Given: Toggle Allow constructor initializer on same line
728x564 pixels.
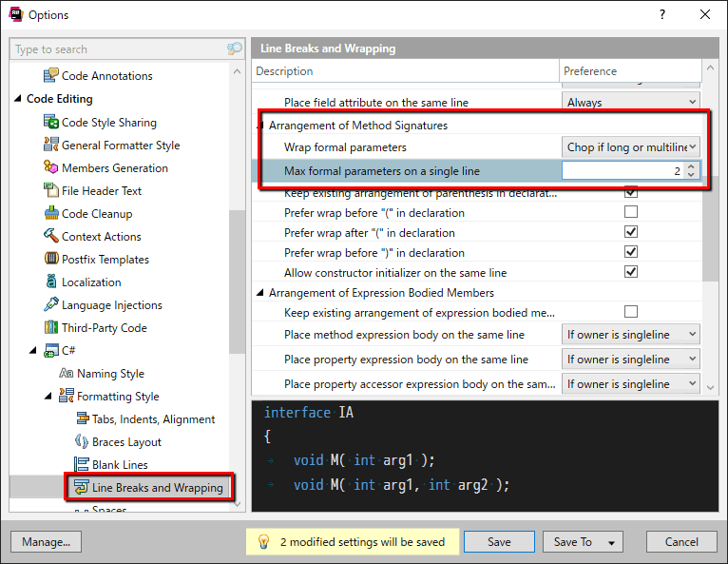Looking at the screenshot, I should [630, 272].
